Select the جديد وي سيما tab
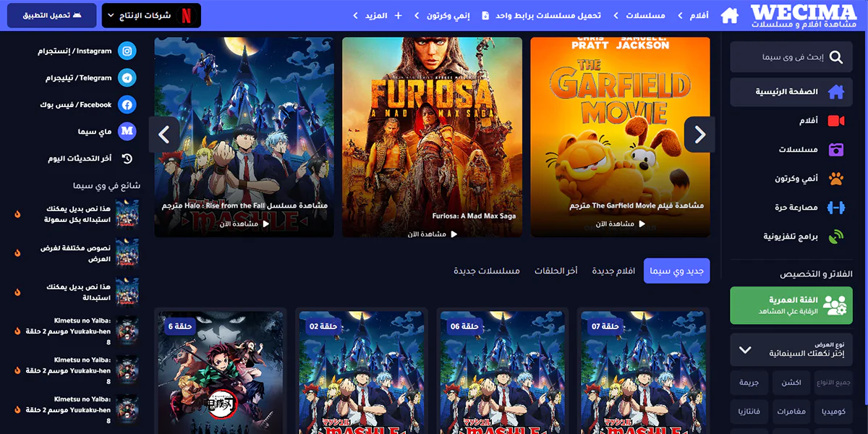 pos(677,271)
